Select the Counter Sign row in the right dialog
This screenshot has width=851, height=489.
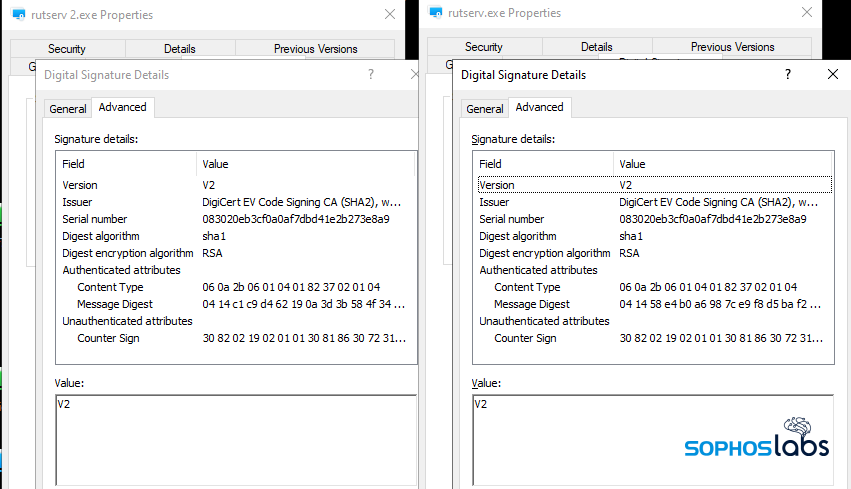point(525,338)
